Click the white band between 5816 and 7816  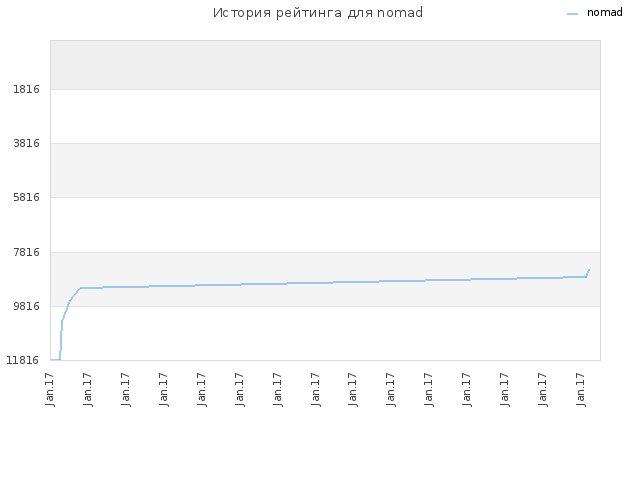point(325,225)
